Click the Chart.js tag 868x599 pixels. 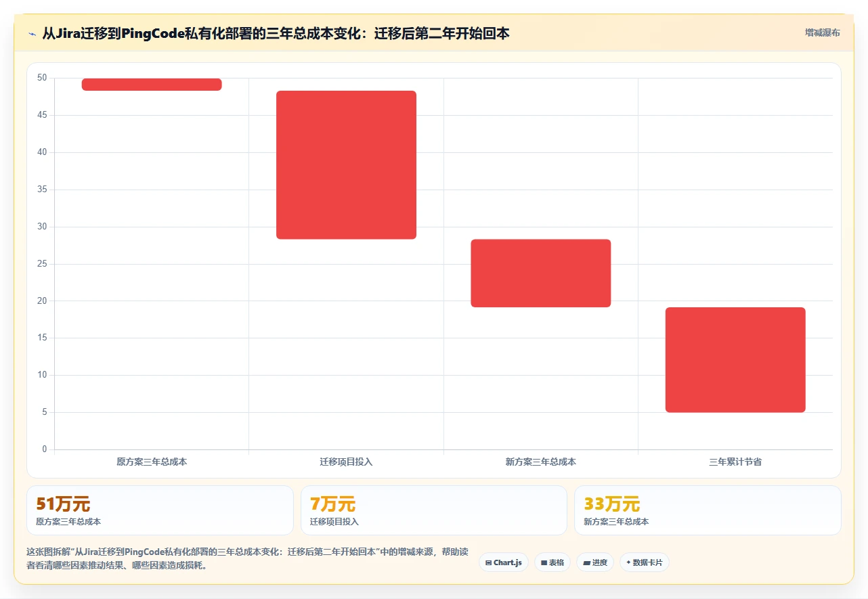tap(504, 562)
